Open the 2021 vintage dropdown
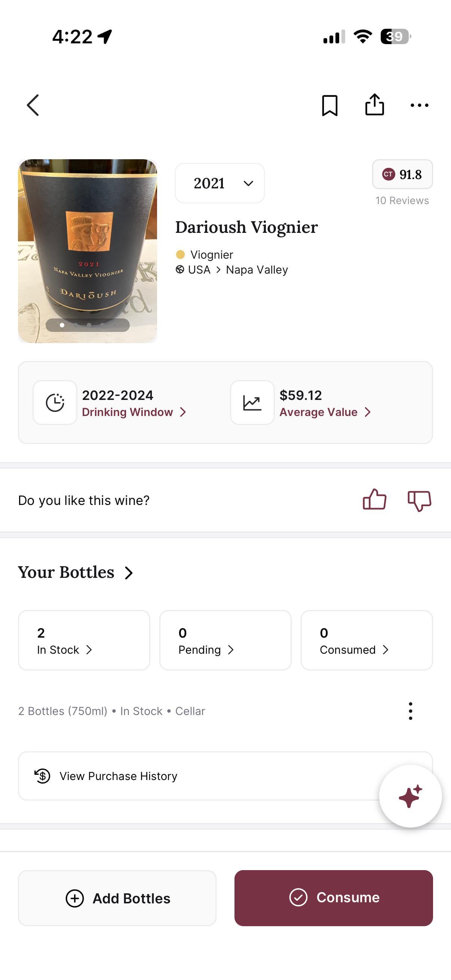Screen dimensions: 451x980 pos(220,184)
